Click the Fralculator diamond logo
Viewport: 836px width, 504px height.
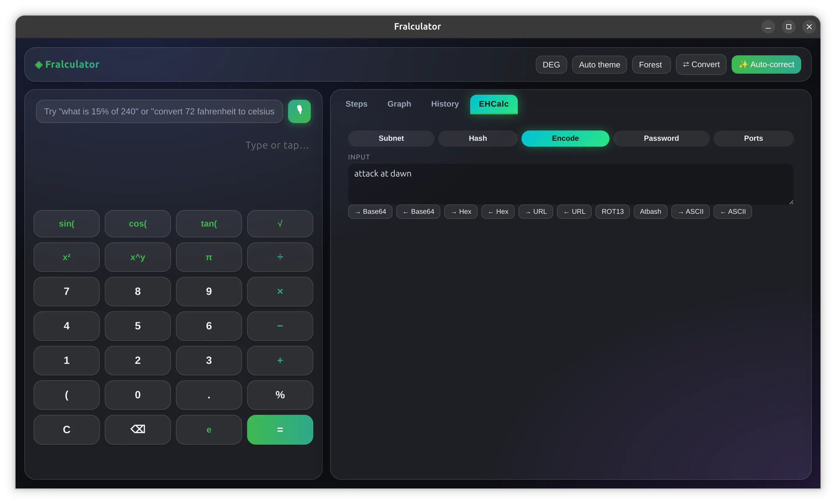click(x=39, y=64)
